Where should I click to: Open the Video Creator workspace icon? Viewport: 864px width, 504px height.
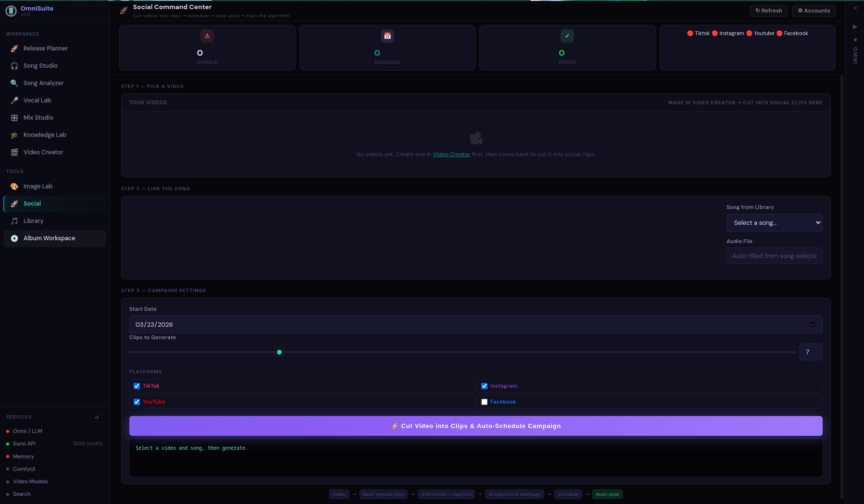[14, 152]
